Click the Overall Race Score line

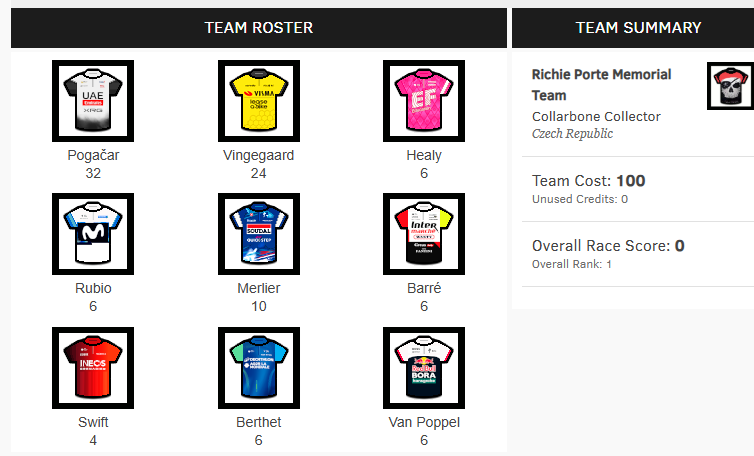(x=608, y=246)
